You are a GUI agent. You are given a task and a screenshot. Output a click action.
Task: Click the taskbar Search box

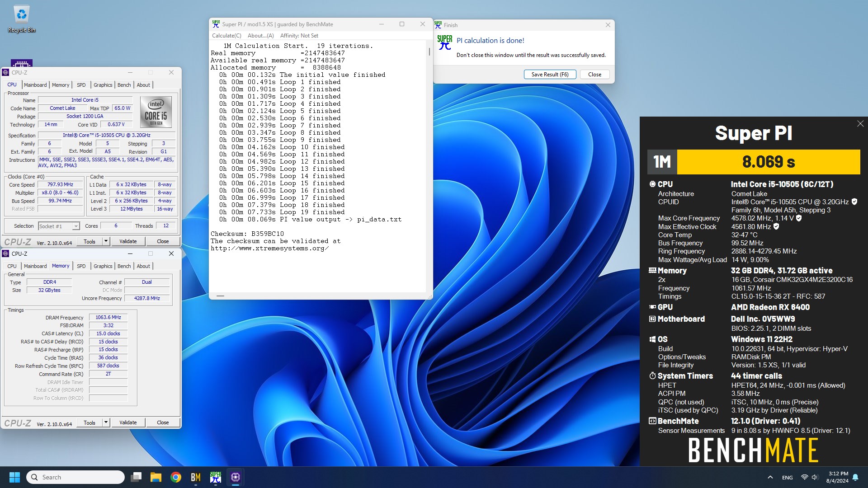click(75, 477)
